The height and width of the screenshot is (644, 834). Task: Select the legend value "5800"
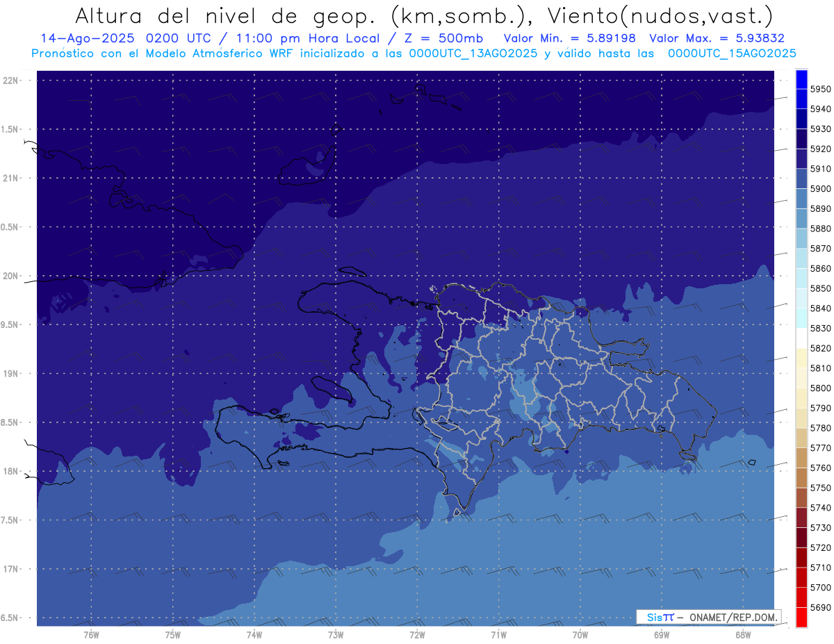click(x=820, y=388)
